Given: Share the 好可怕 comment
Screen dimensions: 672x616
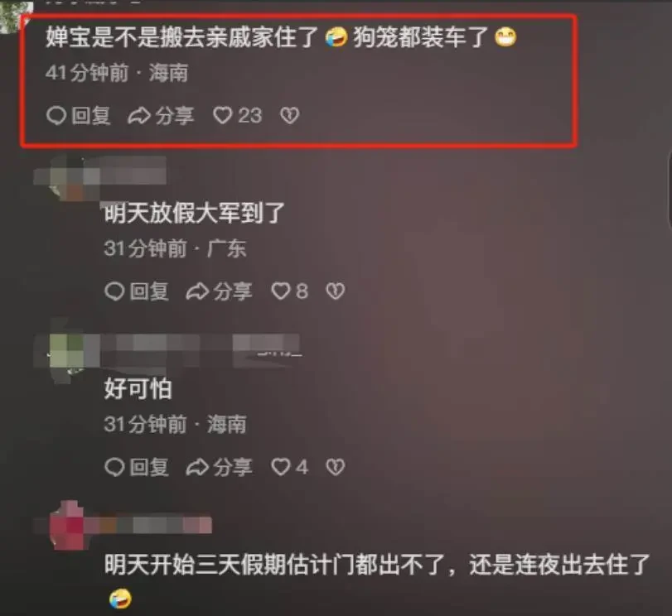Looking at the screenshot, I should (x=197, y=467).
